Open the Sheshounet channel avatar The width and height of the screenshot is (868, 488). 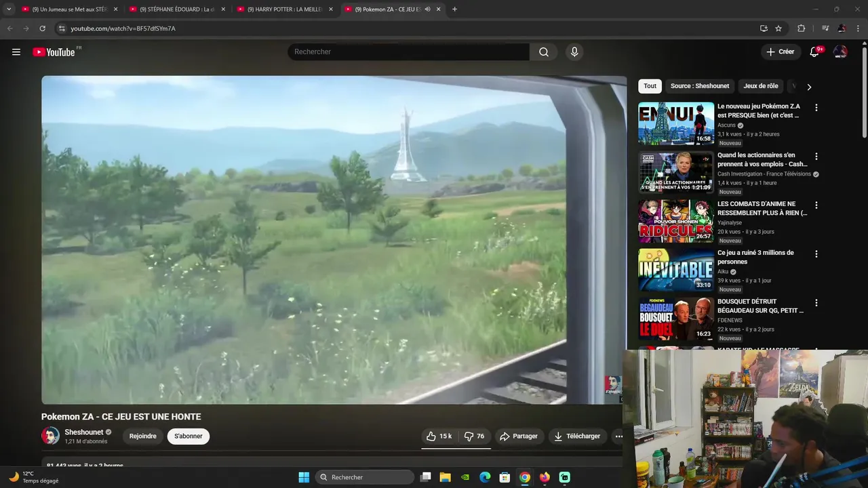50,436
